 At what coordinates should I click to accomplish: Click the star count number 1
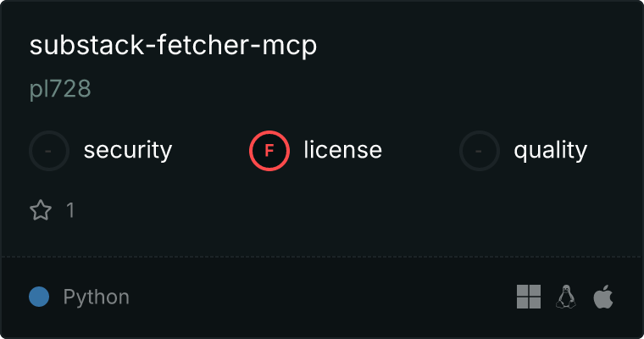(70, 210)
